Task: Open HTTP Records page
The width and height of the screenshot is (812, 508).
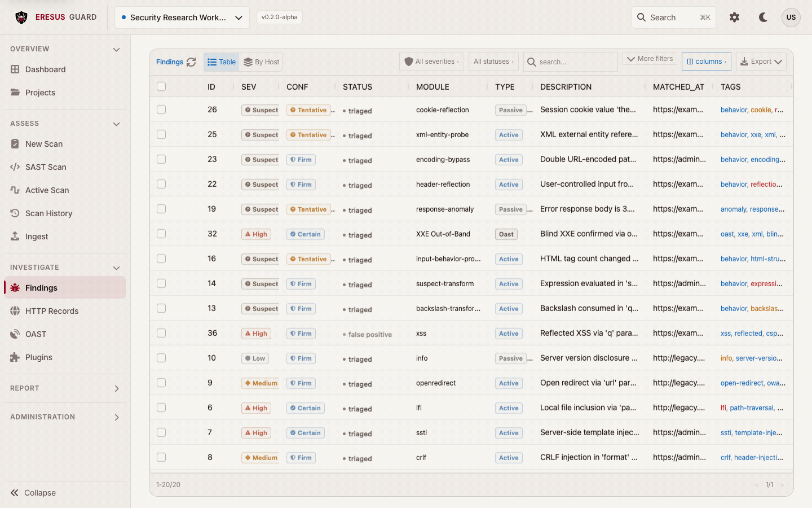Action: click(x=65, y=311)
